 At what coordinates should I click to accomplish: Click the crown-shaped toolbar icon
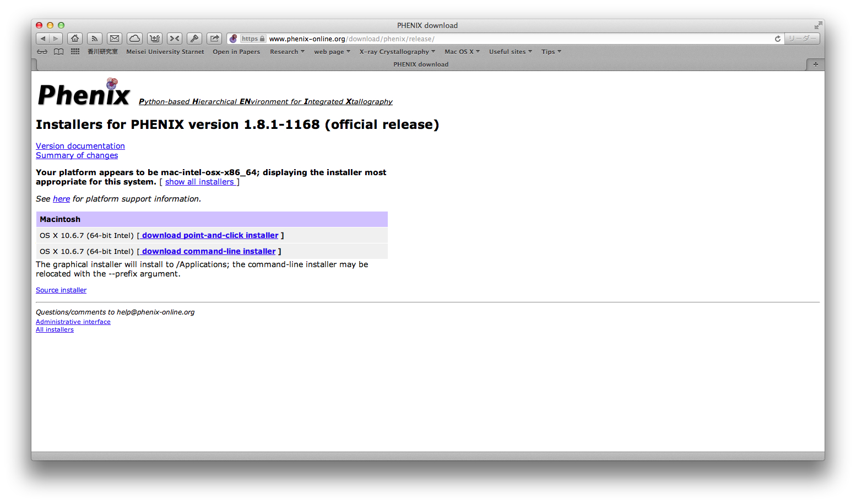(x=155, y=39)
